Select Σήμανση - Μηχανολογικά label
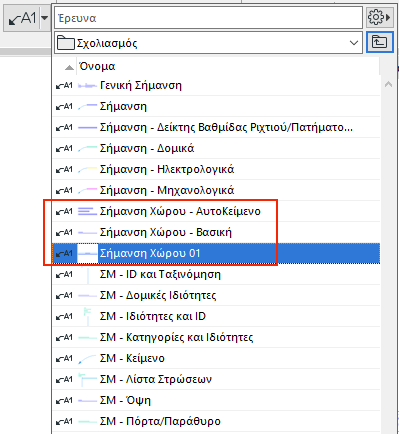The height and width of the screenshot is (434, 399). click(216, 190)
